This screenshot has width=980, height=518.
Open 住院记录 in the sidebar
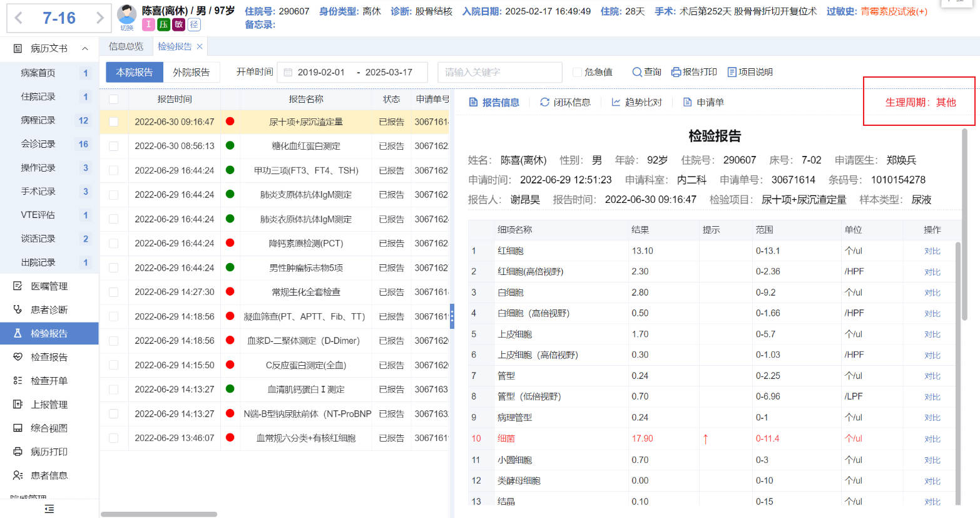pos(49,97)
